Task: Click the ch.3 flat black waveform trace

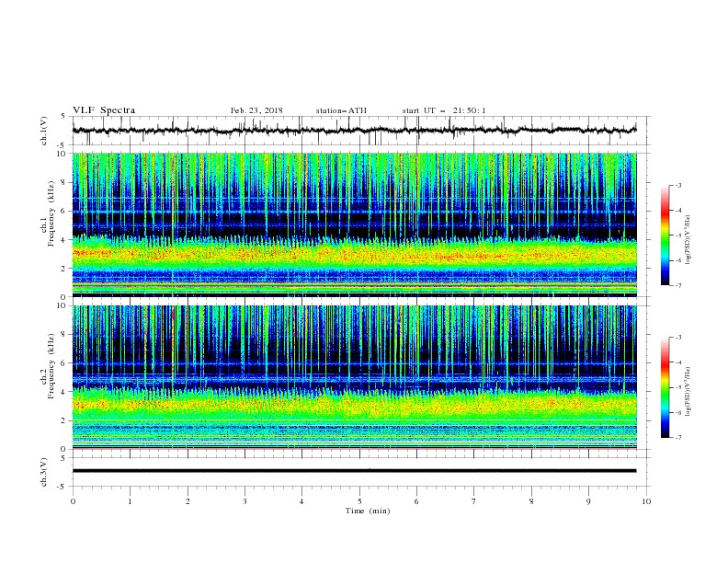Action: [x=355, y=471]
